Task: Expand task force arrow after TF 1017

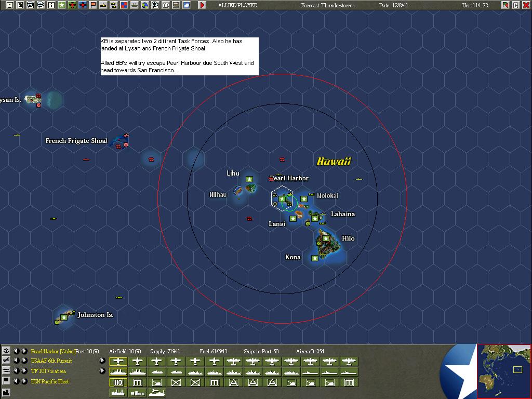Action: (102, 371)
